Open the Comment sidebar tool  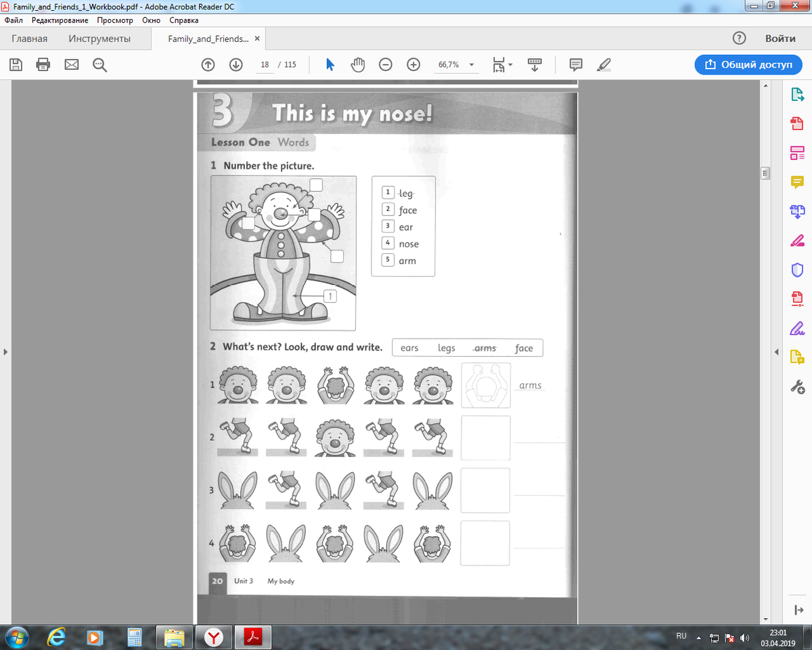[x=797, y=182]
